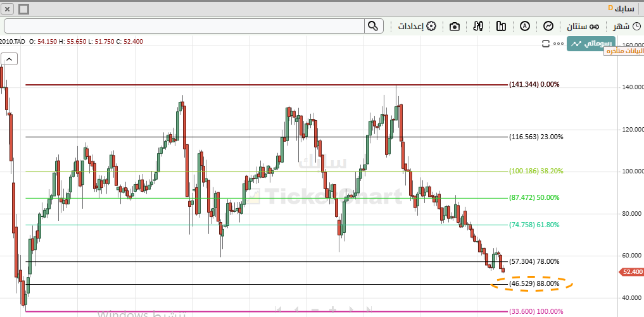Open the شهر (month) interval dropdown

click(621, 26)
